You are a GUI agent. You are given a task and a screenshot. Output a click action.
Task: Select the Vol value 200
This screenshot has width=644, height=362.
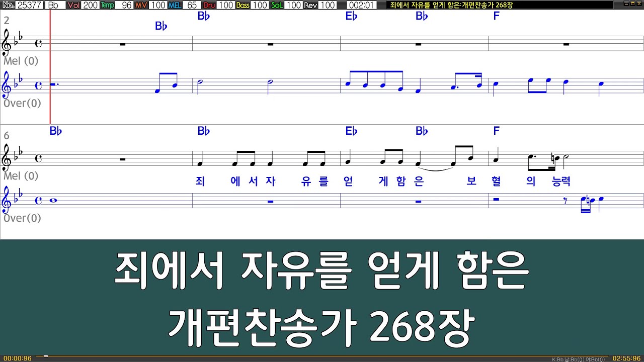point(91,5)
